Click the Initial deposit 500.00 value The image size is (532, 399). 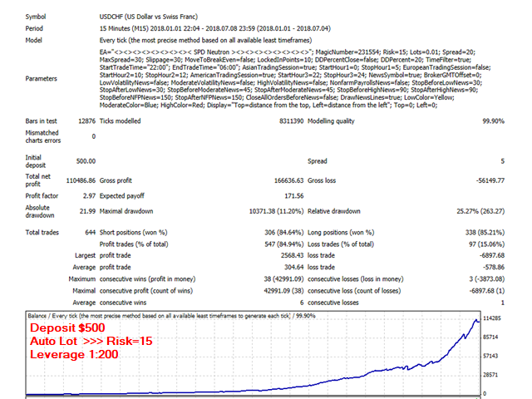[x=86, y=161]
